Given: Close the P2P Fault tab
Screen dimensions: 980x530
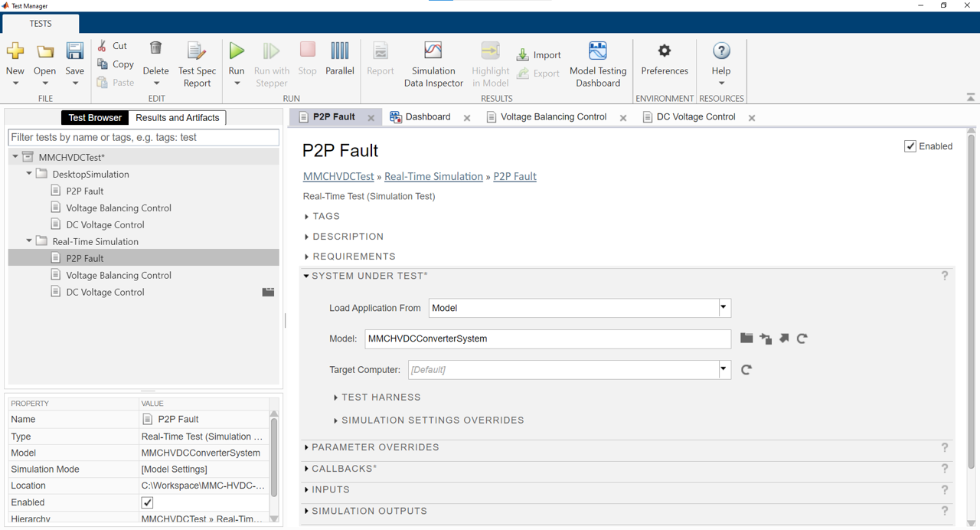Looking at the screenshot, I should (371, 118).
